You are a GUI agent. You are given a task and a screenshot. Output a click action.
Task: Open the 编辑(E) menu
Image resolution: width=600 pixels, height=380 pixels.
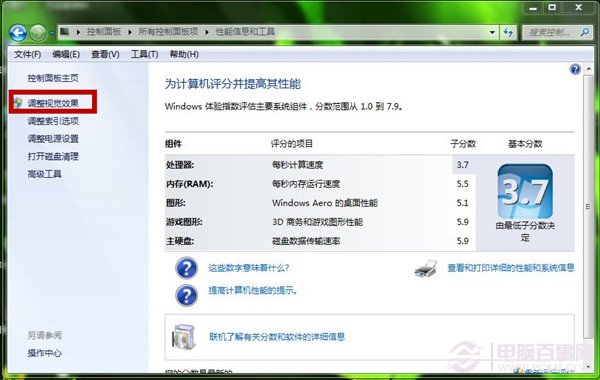tap(66, 54)
